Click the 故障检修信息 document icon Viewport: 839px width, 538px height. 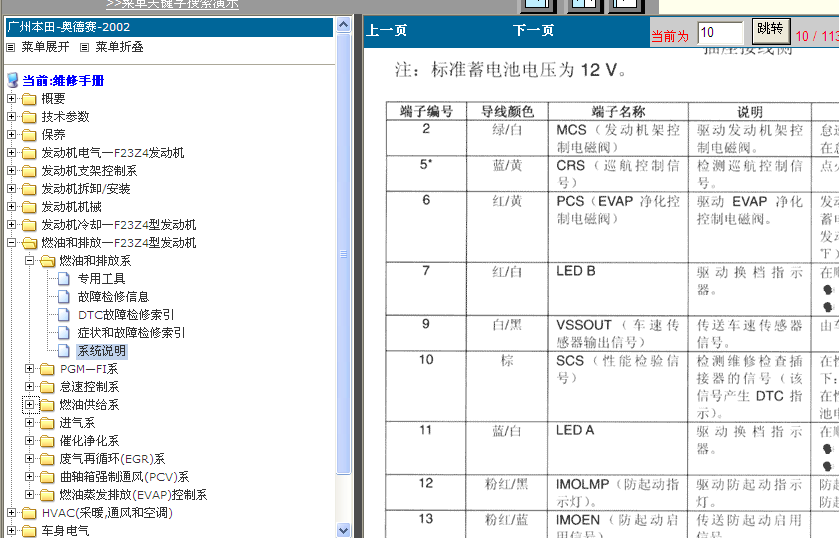pos(64,297)
